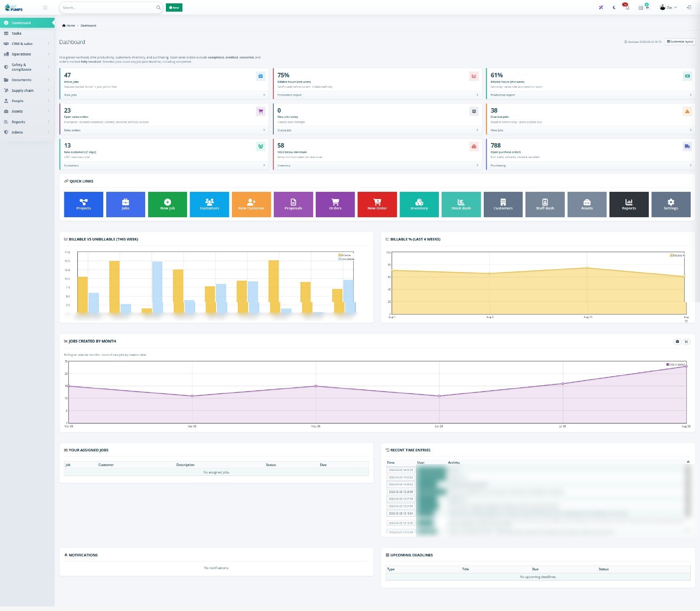Click the Home breadcrumb link
Viewport: 700px width, 611px height.
click(69, 26)
